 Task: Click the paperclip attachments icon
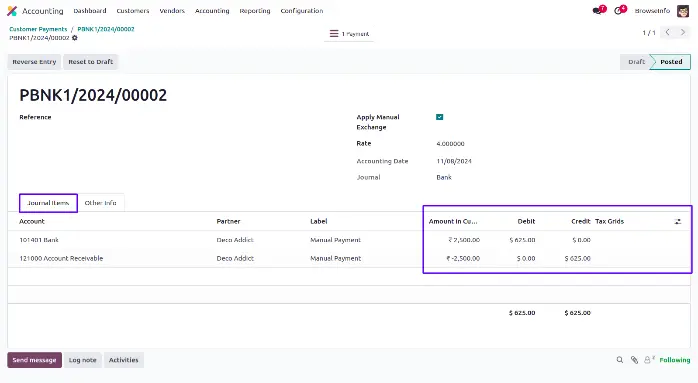click(634, 360)
